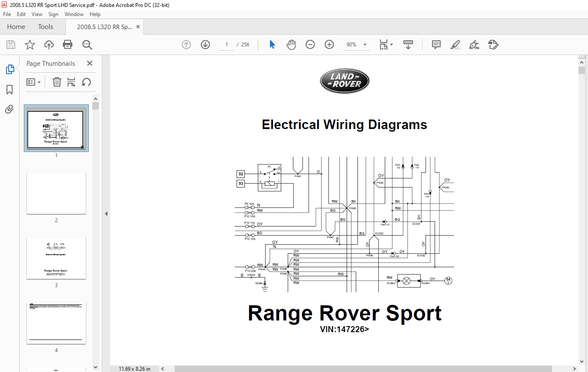Select page 3 thumbnail
The height and width of the screenshot is (372, 588).
click(56, 258)
